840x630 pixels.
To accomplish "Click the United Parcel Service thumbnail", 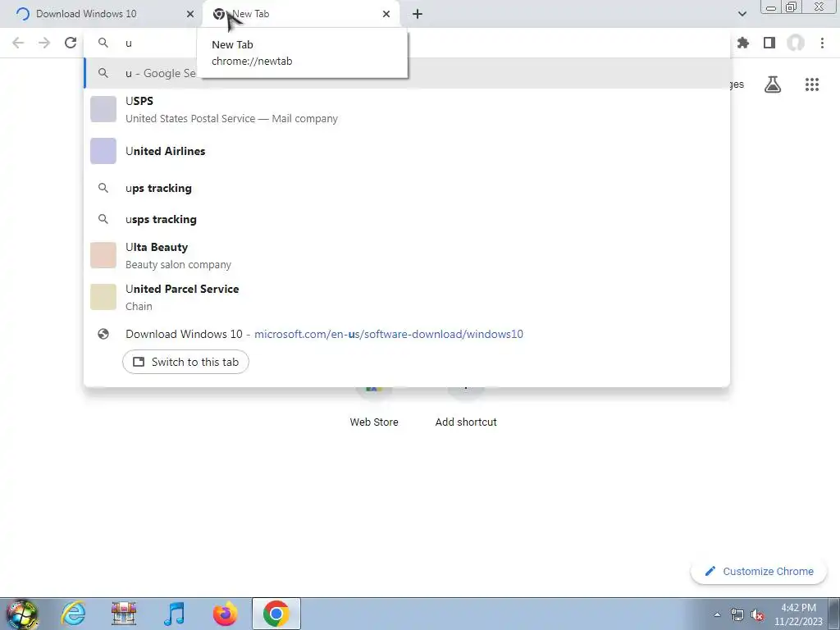I will tap(103, 297).
